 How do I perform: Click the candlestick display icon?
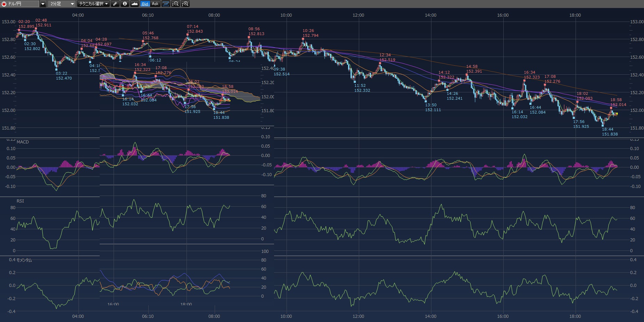tap(166, 4)
